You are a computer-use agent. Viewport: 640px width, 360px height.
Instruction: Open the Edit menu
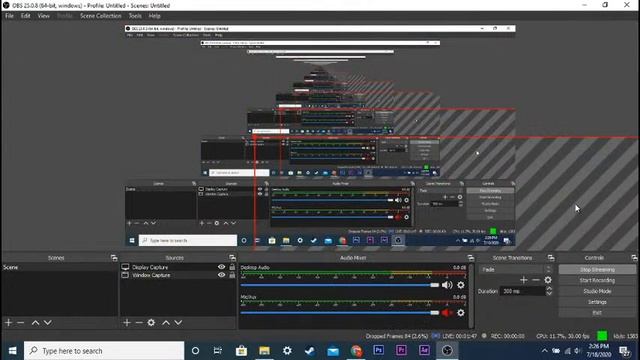click(x=26, y=16)
